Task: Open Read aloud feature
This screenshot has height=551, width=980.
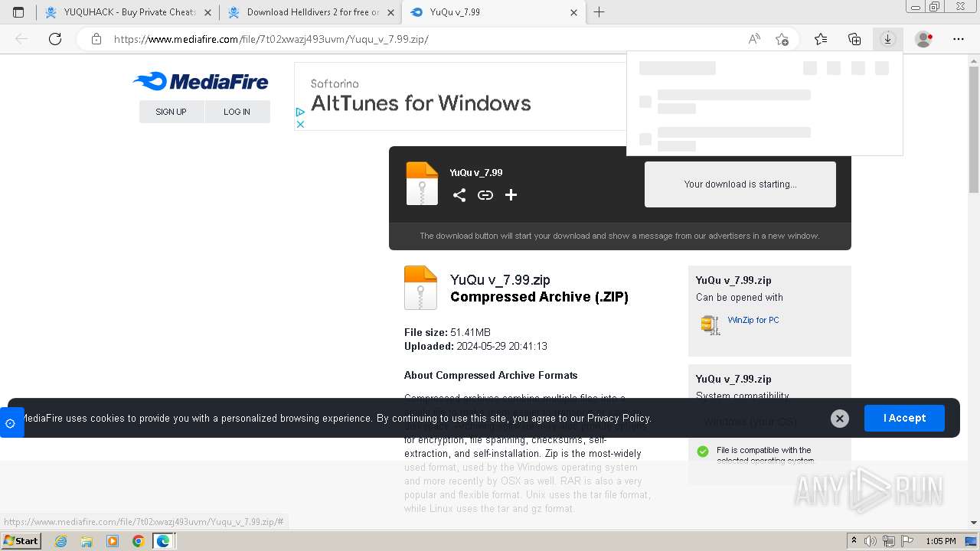Action: (754, 39)
